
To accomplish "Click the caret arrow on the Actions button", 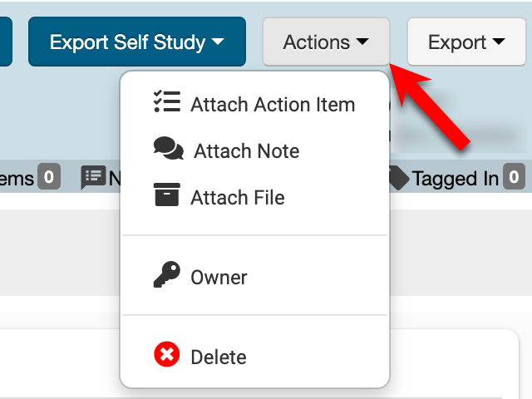I will click(363, 42).
